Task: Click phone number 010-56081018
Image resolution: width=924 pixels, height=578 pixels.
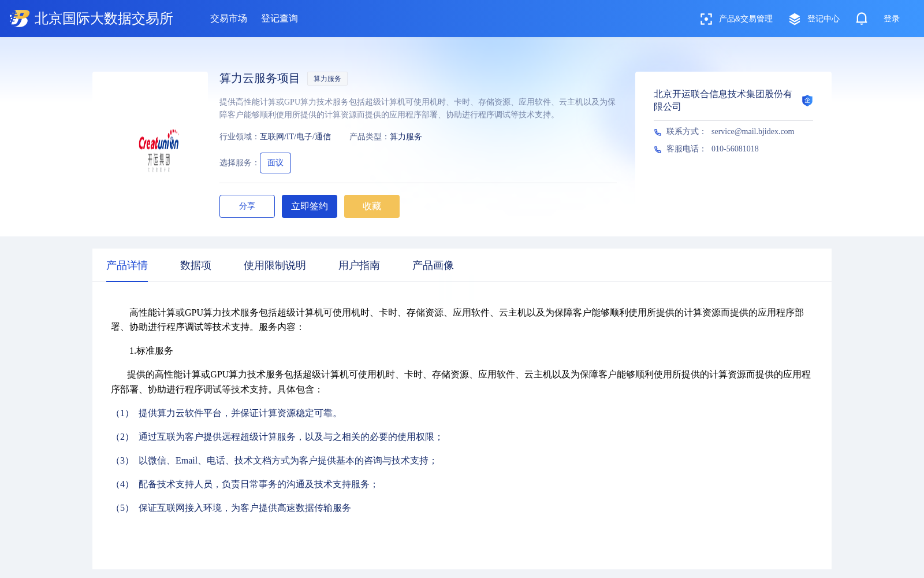Action: 735,149
